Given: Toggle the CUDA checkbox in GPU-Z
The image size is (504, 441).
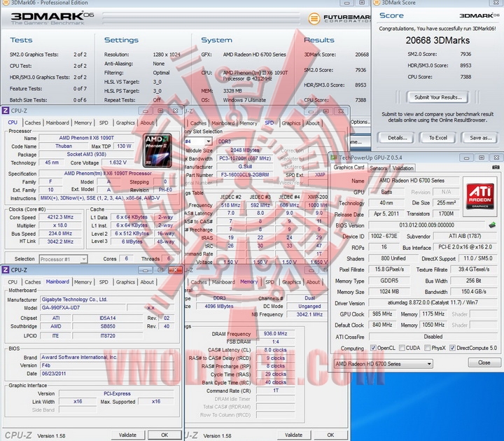Looking at the screenshot, I should [x=402, y=348].
